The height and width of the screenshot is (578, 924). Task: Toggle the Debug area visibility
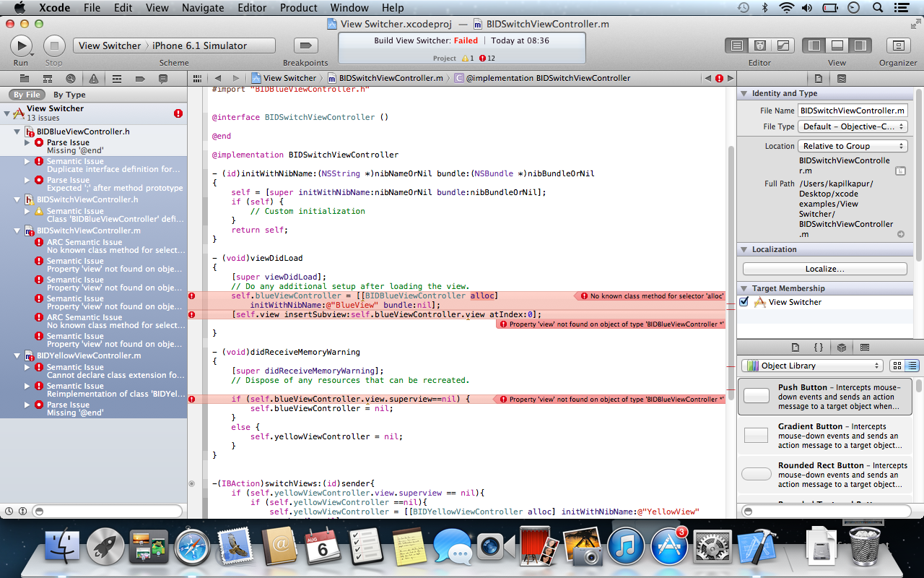coord(837,46)
